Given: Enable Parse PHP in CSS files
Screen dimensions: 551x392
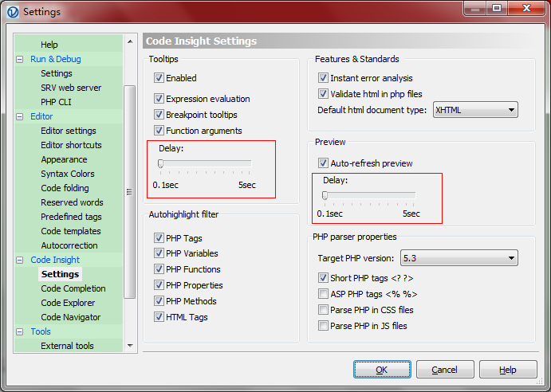Looking at the screenshot, I should tap(323, 310).
